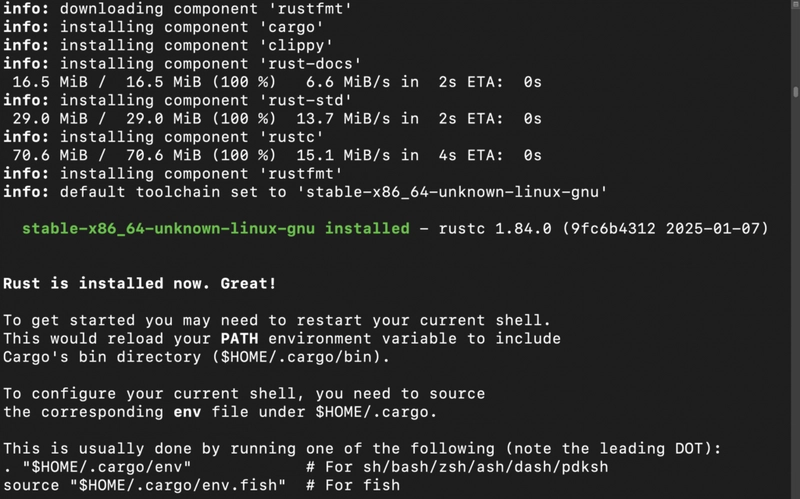The width and height of the screenshot is (800, 499).
Task: Click the 29.0 MiB rust-std progress line
Action: [x=277, y=118]
